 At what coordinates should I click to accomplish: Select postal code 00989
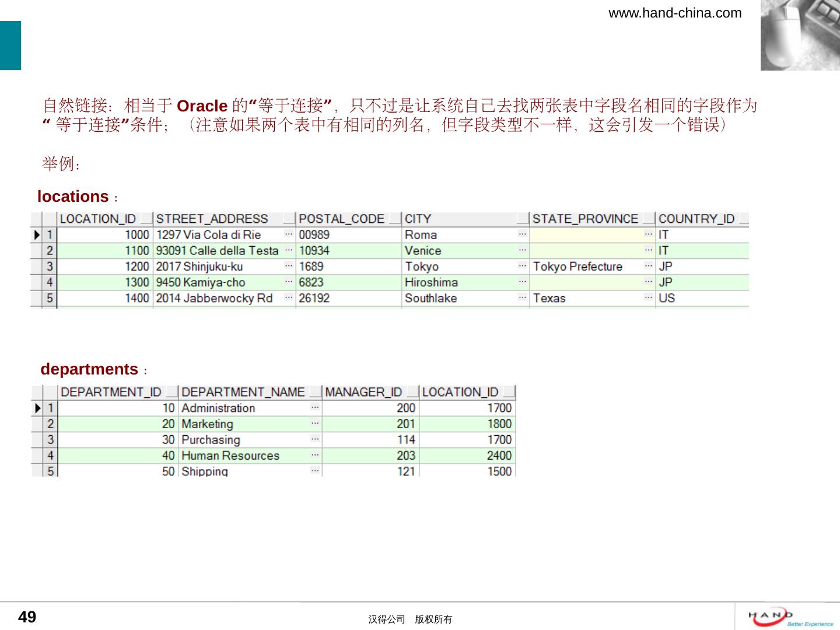click(349, 235)
